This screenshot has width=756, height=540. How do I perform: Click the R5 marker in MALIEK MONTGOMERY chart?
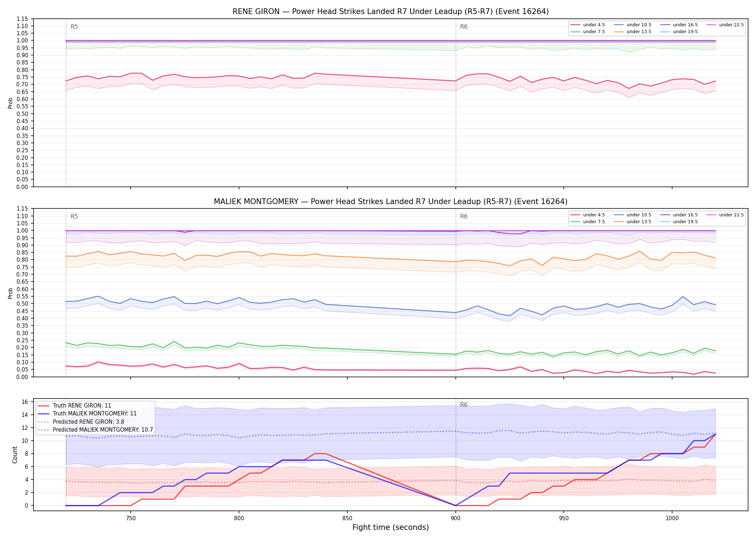coord(74,216)
